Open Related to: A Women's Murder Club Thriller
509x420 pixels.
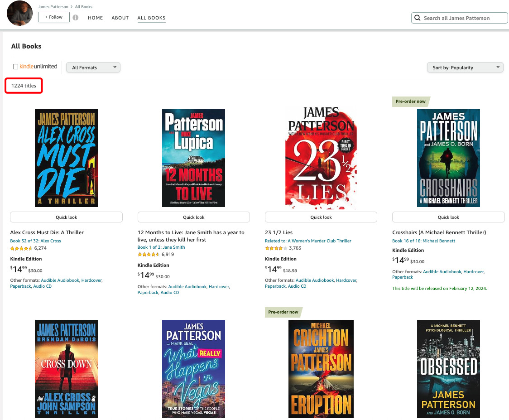(x=308, y=241)
